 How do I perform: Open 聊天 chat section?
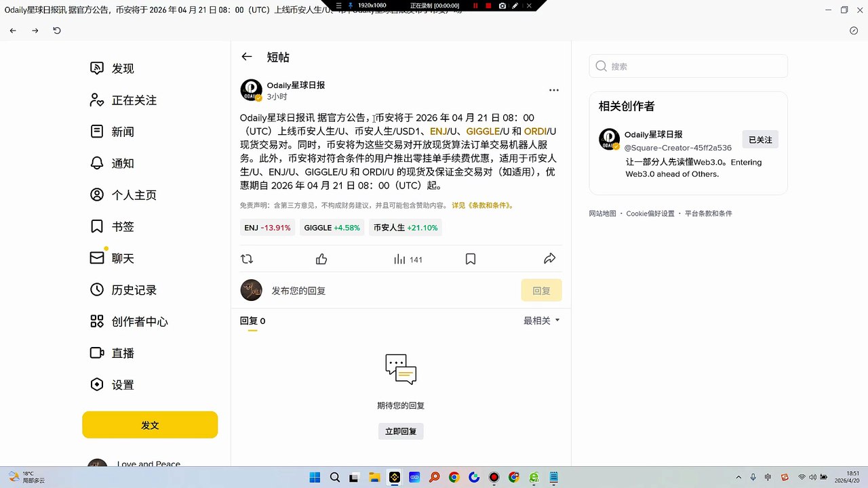tap(113, 258)
